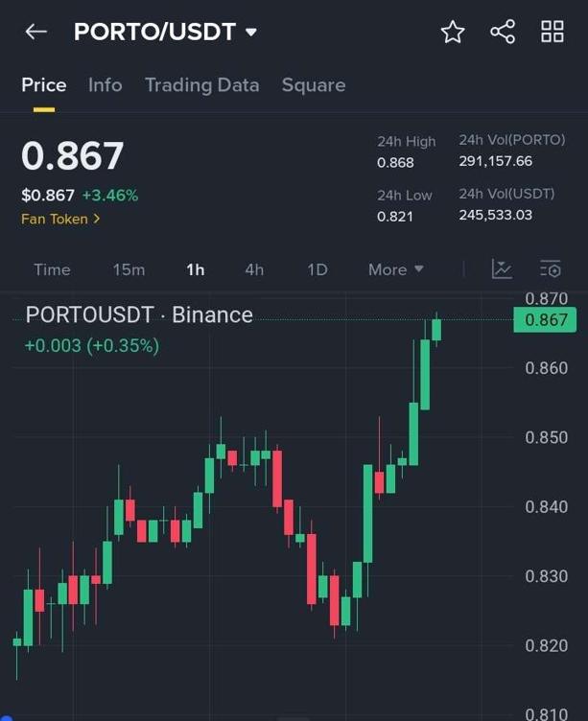Expand the PORTO/USDT pair selector arrow

pyautogui.click(x=251, y=32)
